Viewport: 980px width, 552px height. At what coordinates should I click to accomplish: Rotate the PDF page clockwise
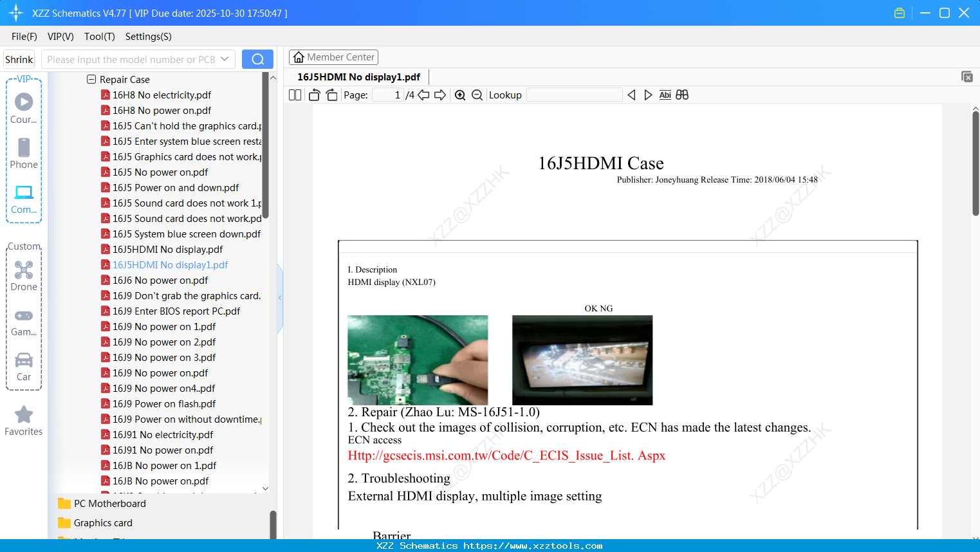tap(331, 95)
